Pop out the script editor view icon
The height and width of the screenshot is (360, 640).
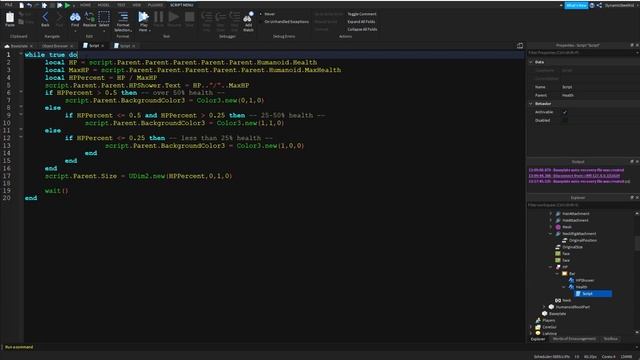click(x=520, y=46)
